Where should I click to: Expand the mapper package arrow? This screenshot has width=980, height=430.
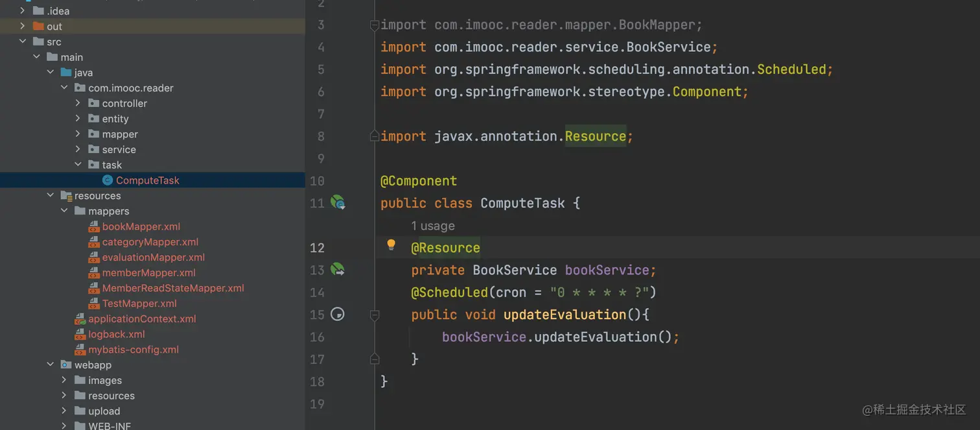click(78, 134)
